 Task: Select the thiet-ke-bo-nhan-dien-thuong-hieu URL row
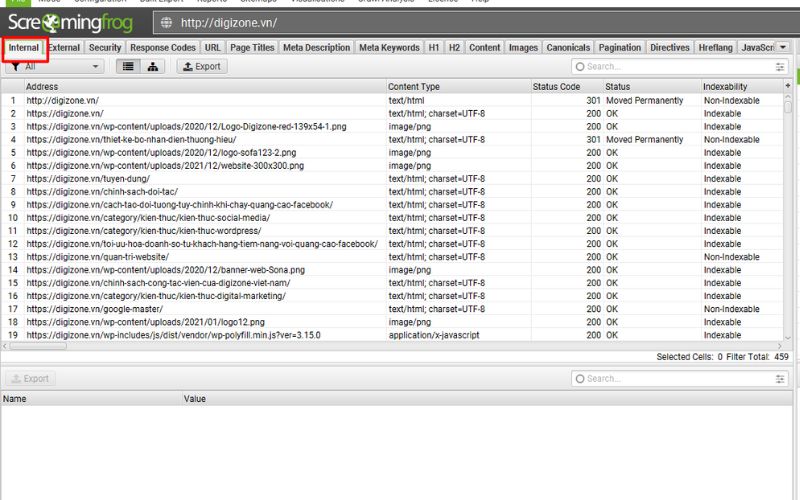(391, 139)
